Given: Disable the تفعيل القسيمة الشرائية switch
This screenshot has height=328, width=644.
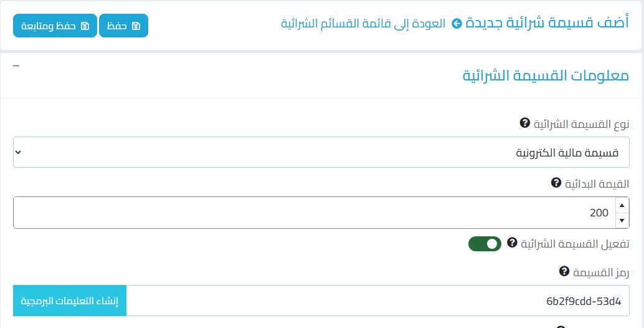Looking at the screenshot, I should pyautogui.click(x=485, y=244).
